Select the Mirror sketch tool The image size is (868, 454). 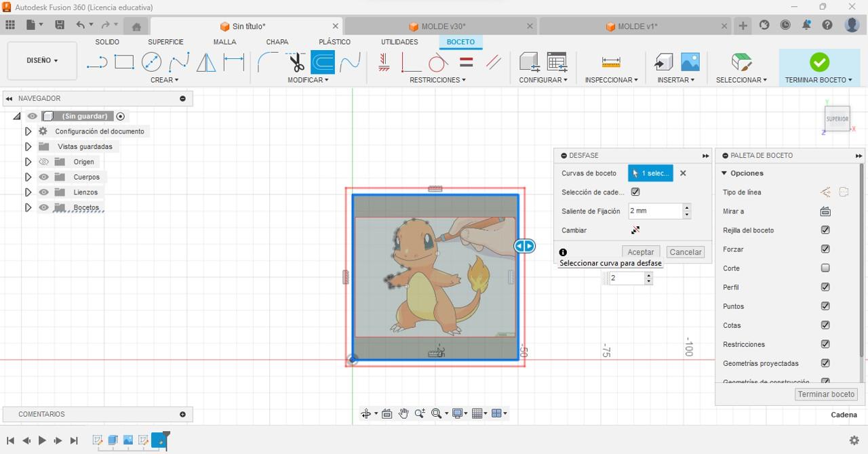point(206,62)
